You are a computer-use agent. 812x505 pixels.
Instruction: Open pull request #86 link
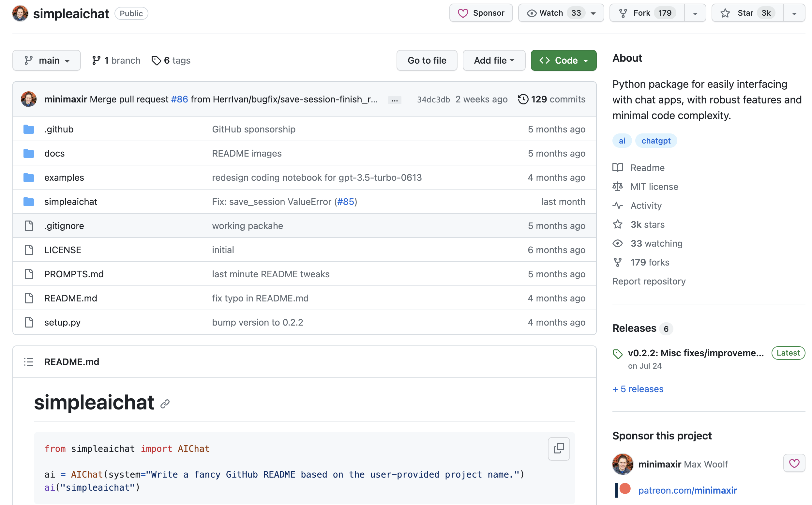pyautogui.click(x=179, y=99)
